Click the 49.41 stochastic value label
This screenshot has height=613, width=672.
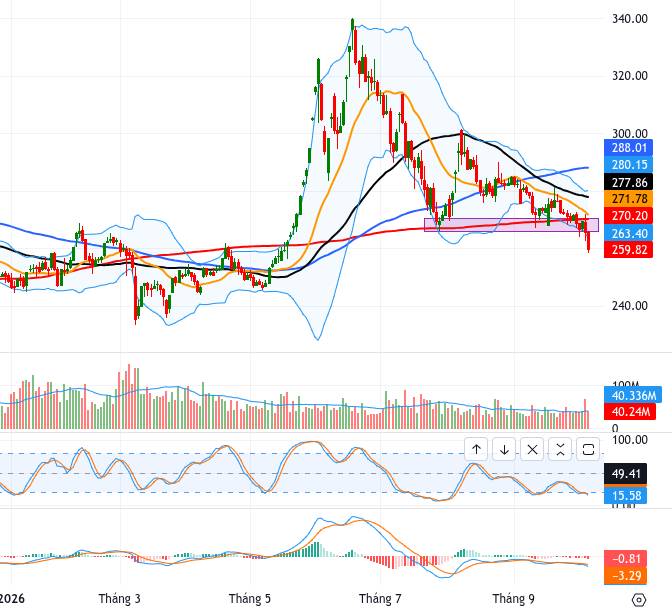(x=625, y=474)
